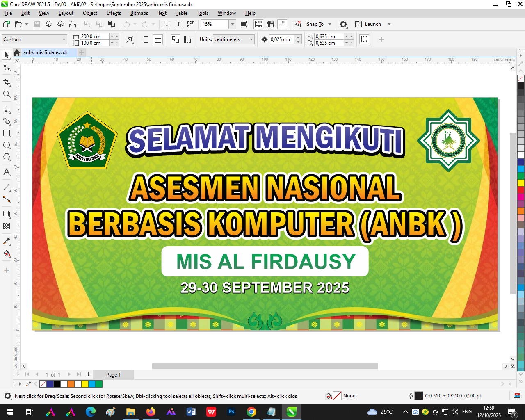Screen dimensions: 525x420
Task: Switch to the Page 1 tab
Action: [x=113, y=374]
